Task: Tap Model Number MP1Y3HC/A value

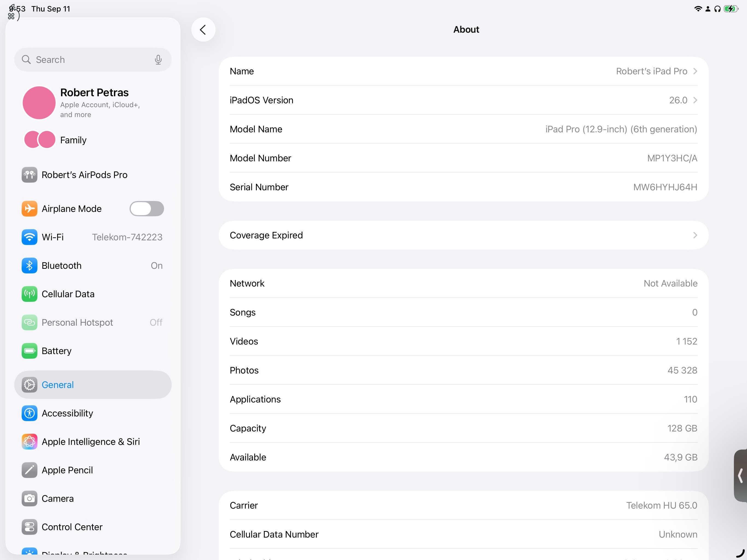Action: pos(672,158)
